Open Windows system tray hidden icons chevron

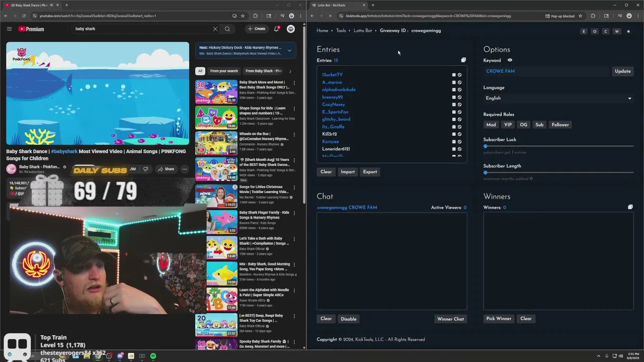point(599,356)
